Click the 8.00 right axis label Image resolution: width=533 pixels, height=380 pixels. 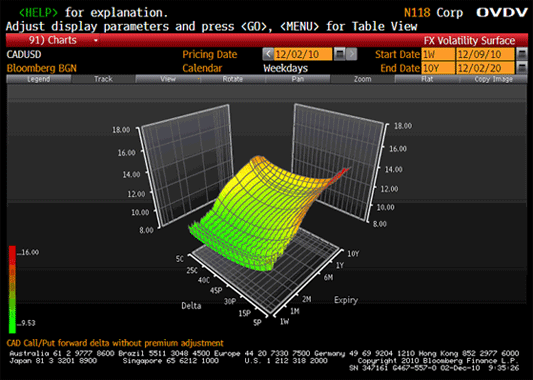pyautogui.click(x=380, y=224)
